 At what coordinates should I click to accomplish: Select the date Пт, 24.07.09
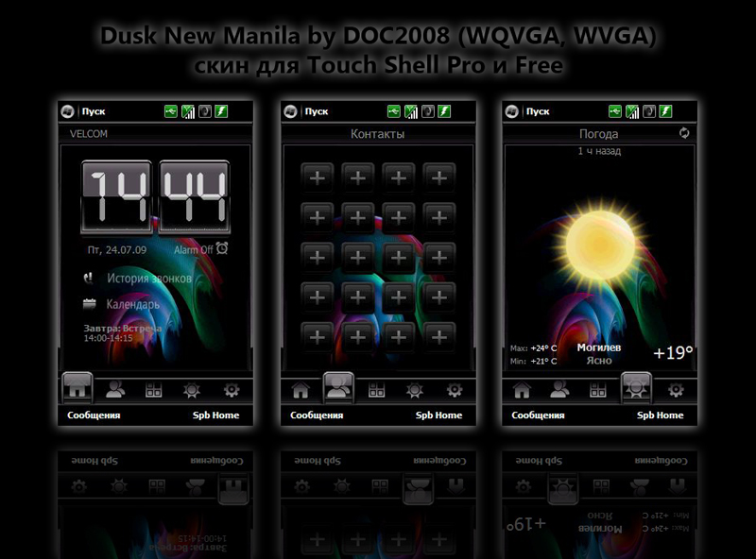click(x=116, y=249)
